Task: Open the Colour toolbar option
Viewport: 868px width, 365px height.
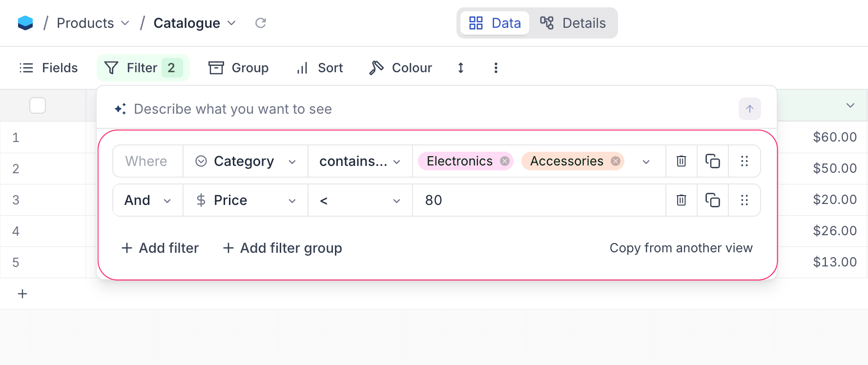Action: tap(401, 68)
